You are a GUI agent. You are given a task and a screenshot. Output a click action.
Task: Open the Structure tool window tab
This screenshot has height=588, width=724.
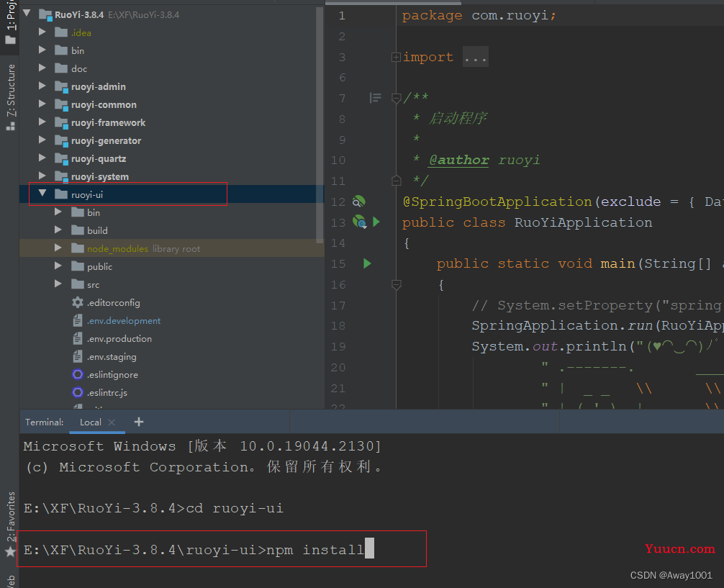tap(10, 96)
